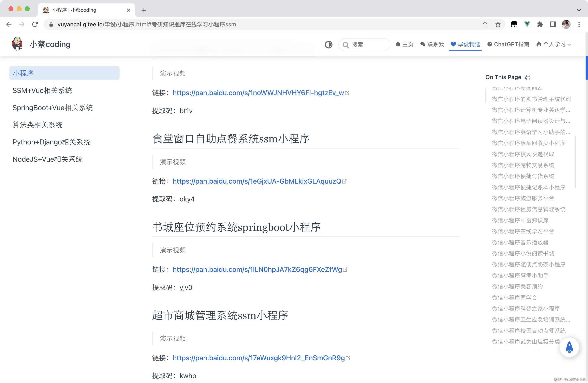Click extraction code text oky4
The height and width of the screenshot is (383, 588).
[187, 199]
